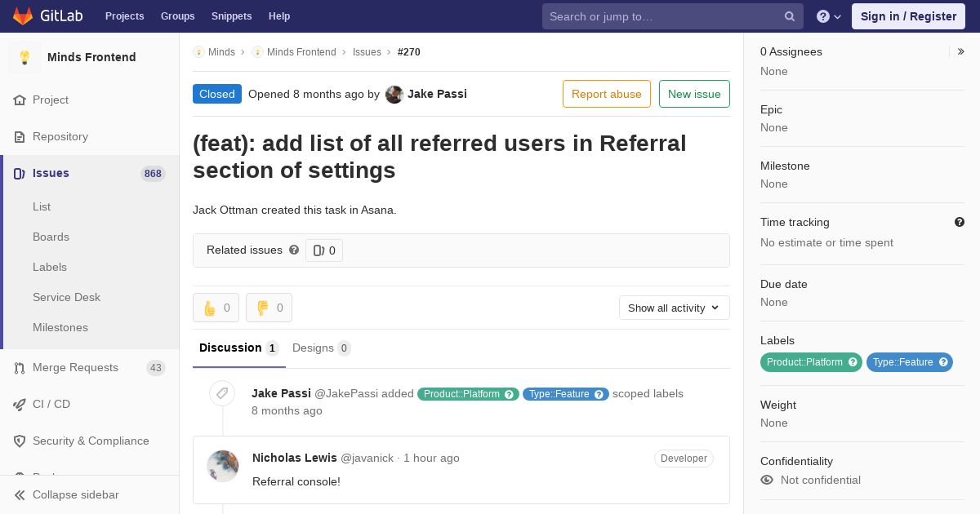
Task: Open the Help menu item
Action: (x=279, y=16)
